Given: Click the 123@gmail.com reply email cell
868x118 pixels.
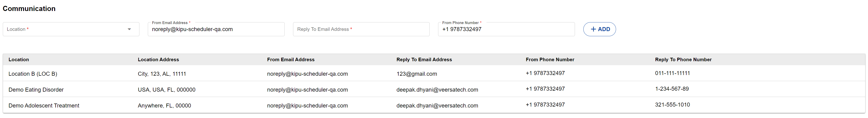Looking at the screenshot, I should (x=416, y=74).
